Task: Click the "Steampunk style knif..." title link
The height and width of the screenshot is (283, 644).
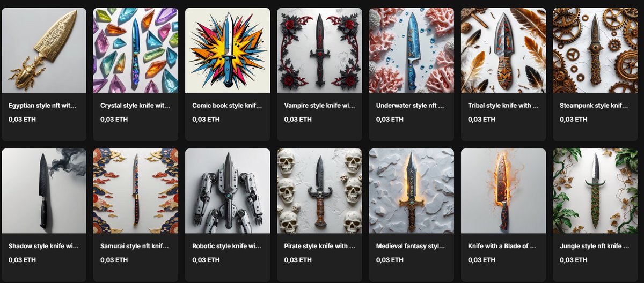Action: (594, 106)
